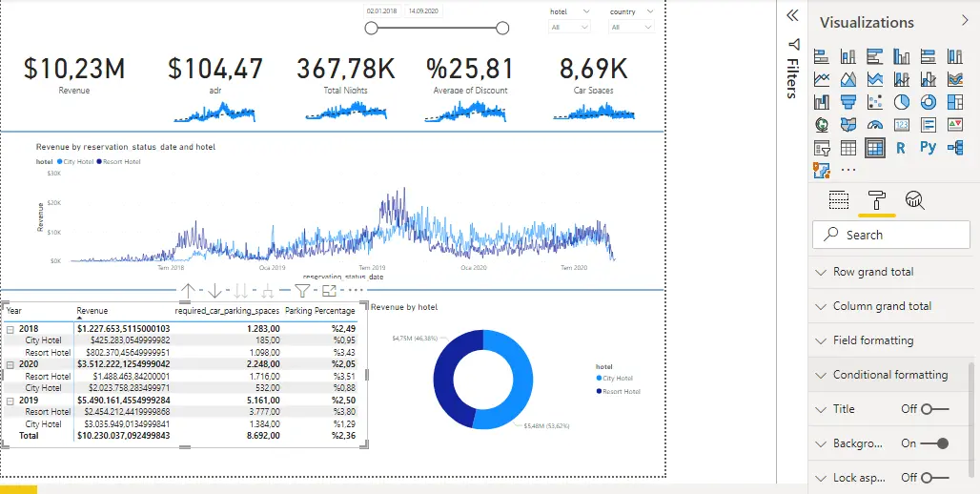
Task: Select the donut chart visual
Action: click(x=929, y=102)
